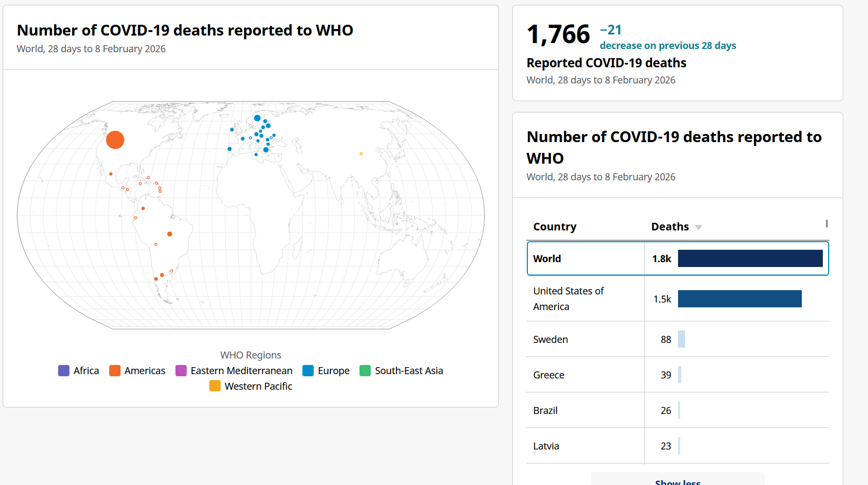
Task: Click the table's vertical scrollbar
Action: (827, 224)
